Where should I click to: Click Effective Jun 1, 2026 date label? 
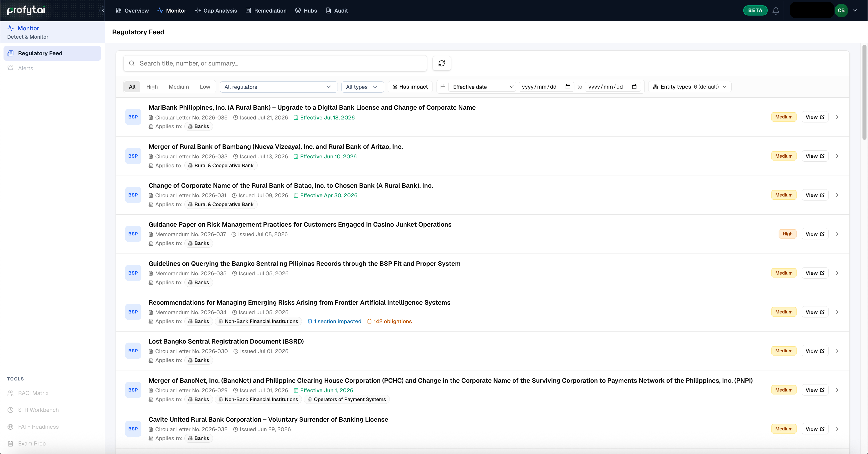point(323,390)
